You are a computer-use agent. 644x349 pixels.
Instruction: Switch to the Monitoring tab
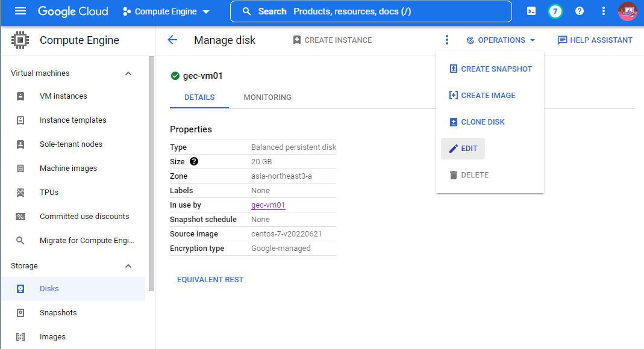pos(267,97)
